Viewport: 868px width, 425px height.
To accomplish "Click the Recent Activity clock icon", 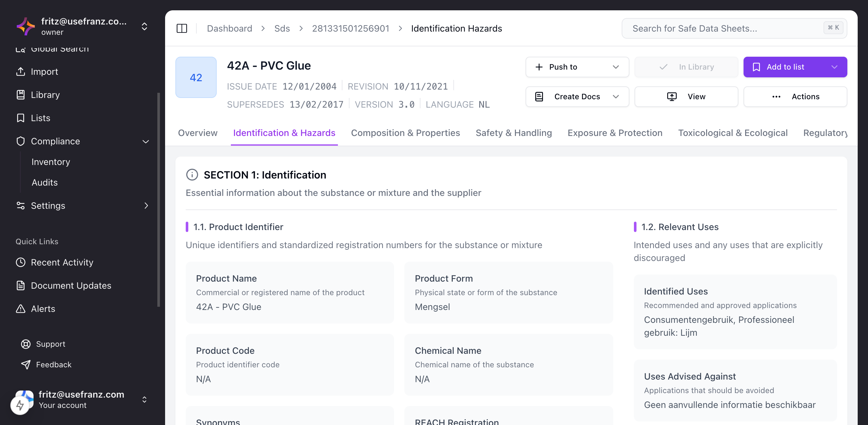I will [x=21, y=262].
